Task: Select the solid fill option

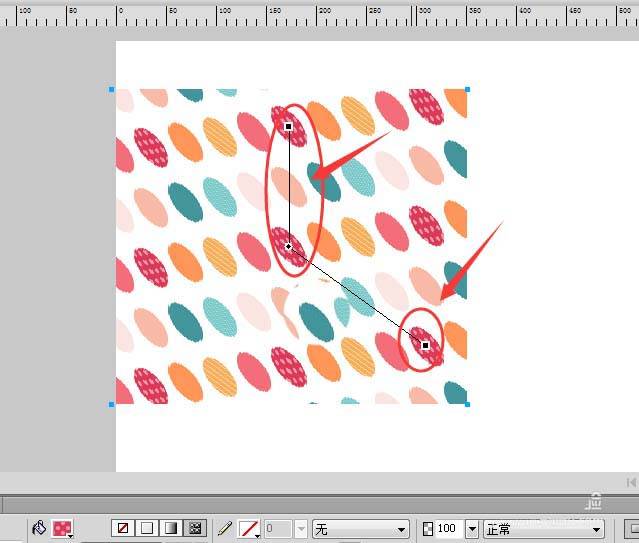Action: coord(147,528)
